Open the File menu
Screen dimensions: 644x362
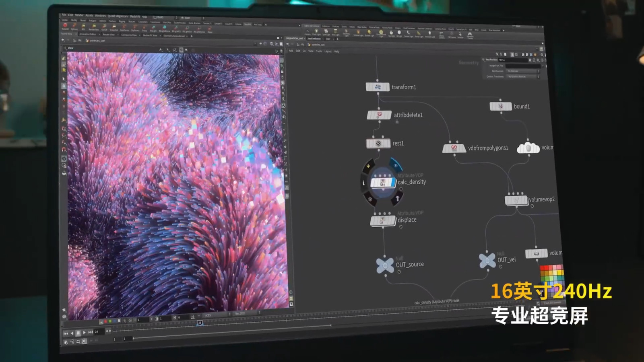pyautogui.click(x=64, y=15)
